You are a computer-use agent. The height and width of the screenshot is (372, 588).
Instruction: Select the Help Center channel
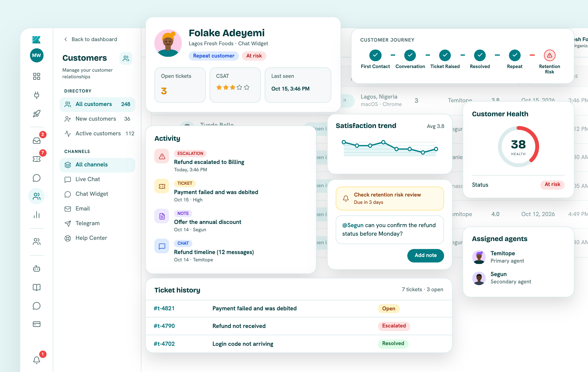98,238
